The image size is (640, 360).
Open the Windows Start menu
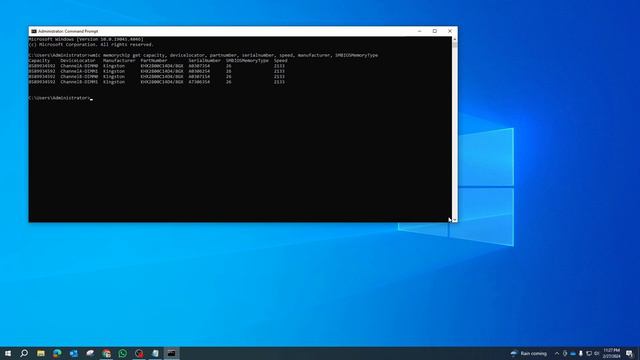click(x=8, y=353)
